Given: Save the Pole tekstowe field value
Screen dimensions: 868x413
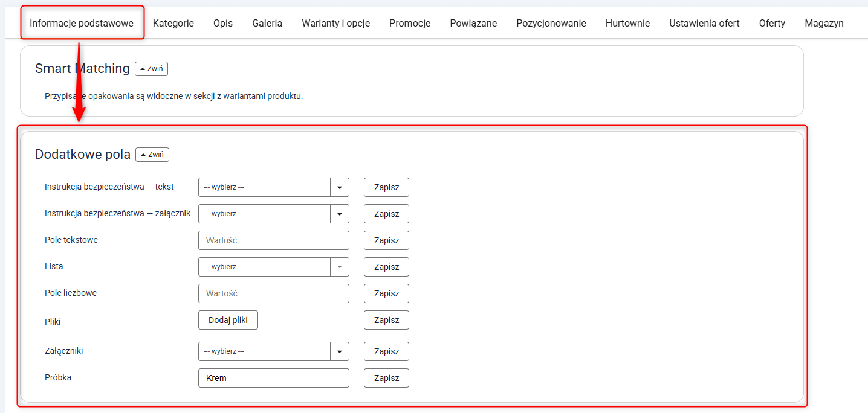Looking at the screenshot, I should coord(386,240).
